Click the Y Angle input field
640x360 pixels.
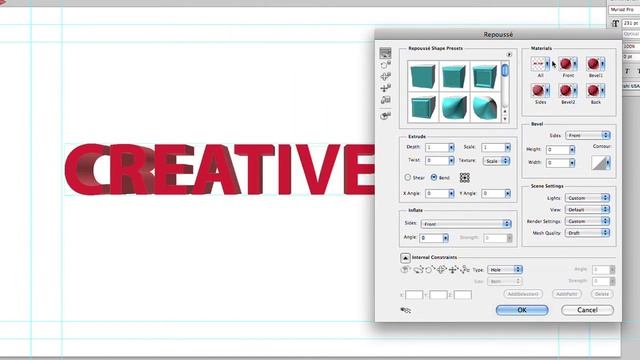click(493, 193)
